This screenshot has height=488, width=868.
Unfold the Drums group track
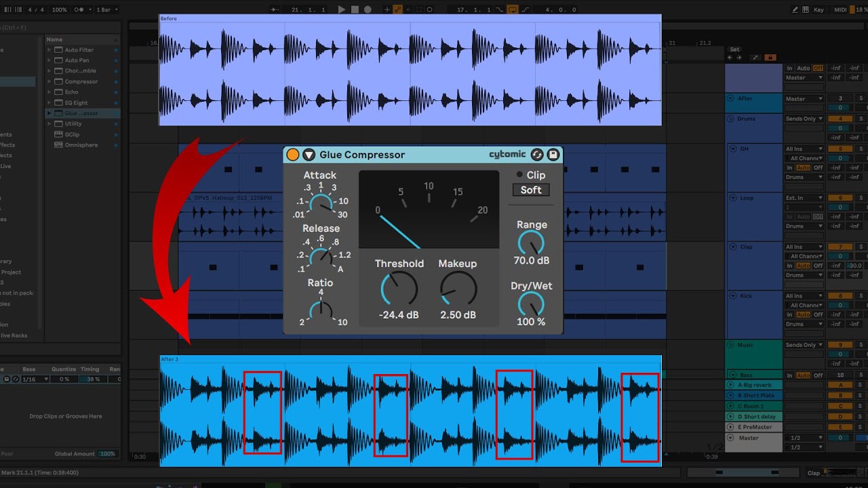tap(731, 119)
